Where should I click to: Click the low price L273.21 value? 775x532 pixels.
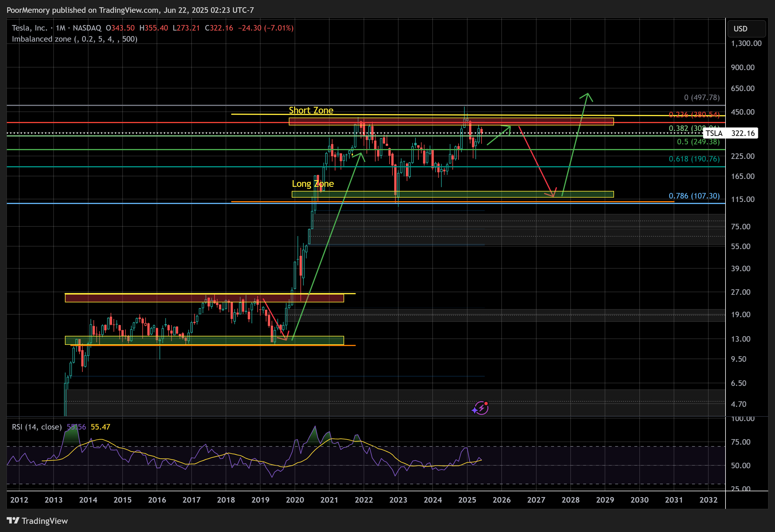[x=186, y=28]
